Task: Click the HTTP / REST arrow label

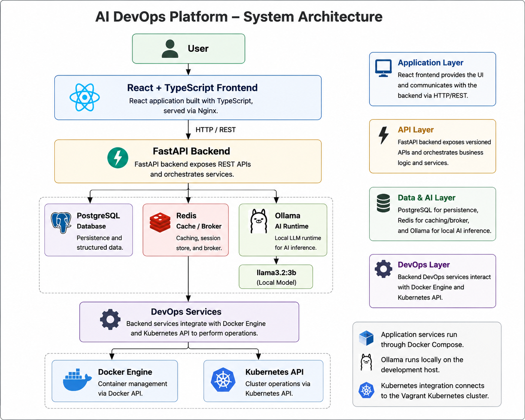Action: click(216, 130)
